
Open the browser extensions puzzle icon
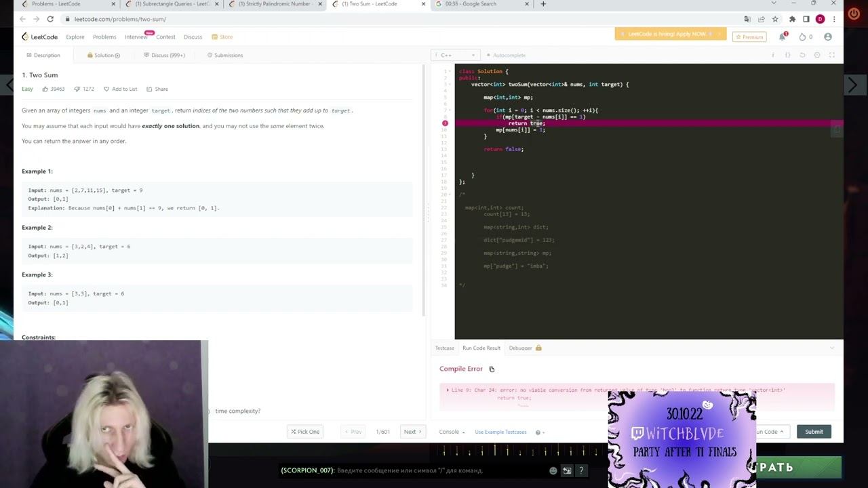(x=792, y=19)
